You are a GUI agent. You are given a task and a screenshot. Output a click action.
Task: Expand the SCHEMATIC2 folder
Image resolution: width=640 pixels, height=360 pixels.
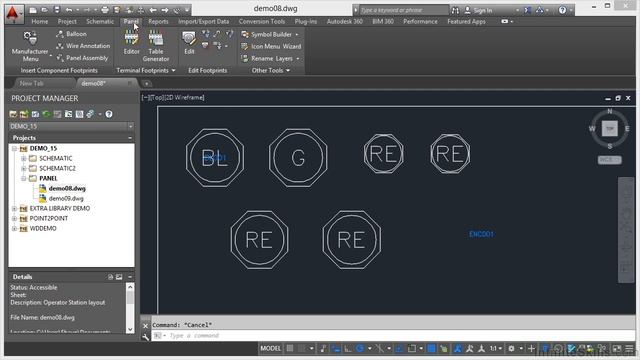[24, 168]
